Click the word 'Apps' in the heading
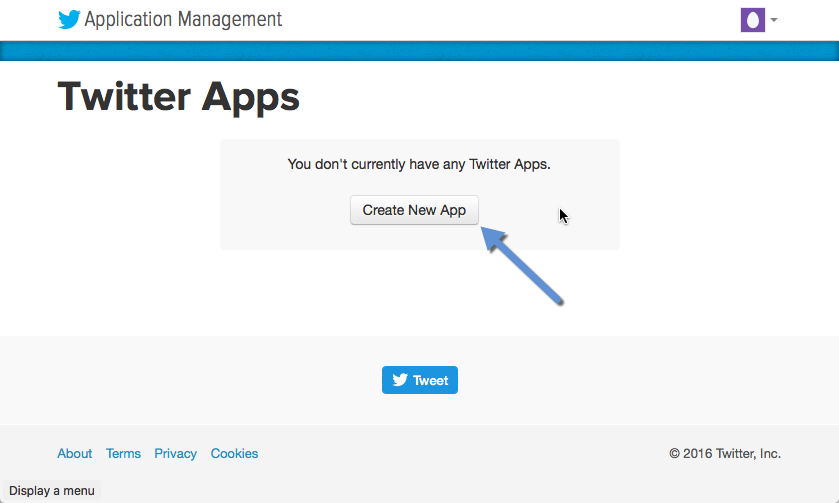 point(250,97)
